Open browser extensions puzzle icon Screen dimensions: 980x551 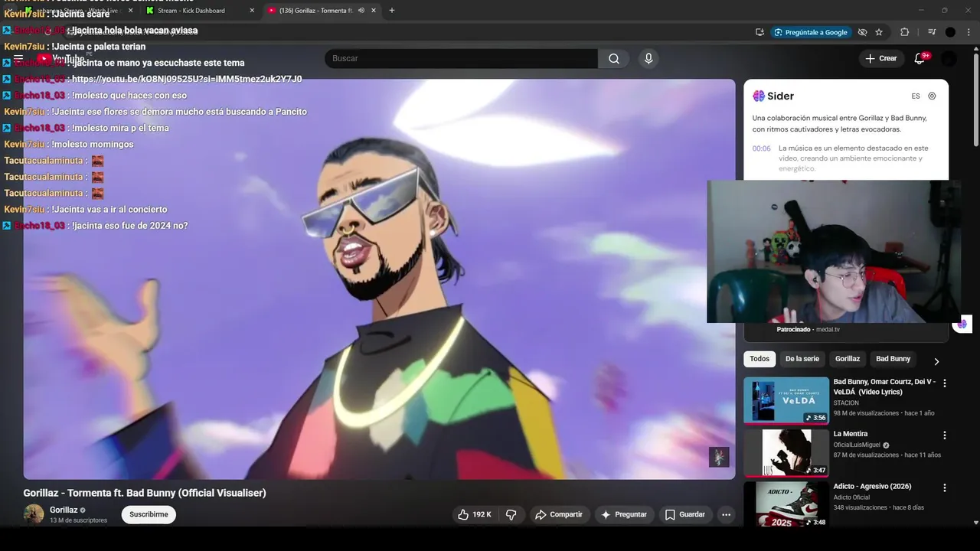904,32
